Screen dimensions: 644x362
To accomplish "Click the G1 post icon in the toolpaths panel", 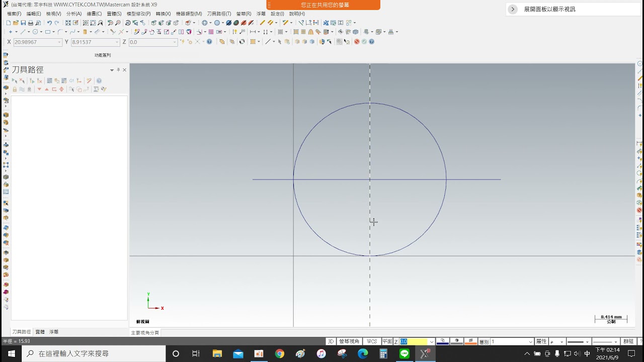I will click(x=71, y=80).
